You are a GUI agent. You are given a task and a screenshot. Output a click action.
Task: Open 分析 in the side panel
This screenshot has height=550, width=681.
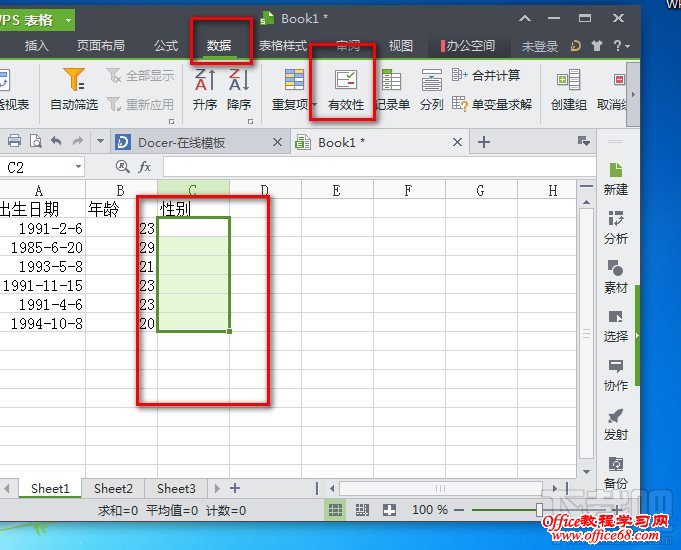coord(615,228)
